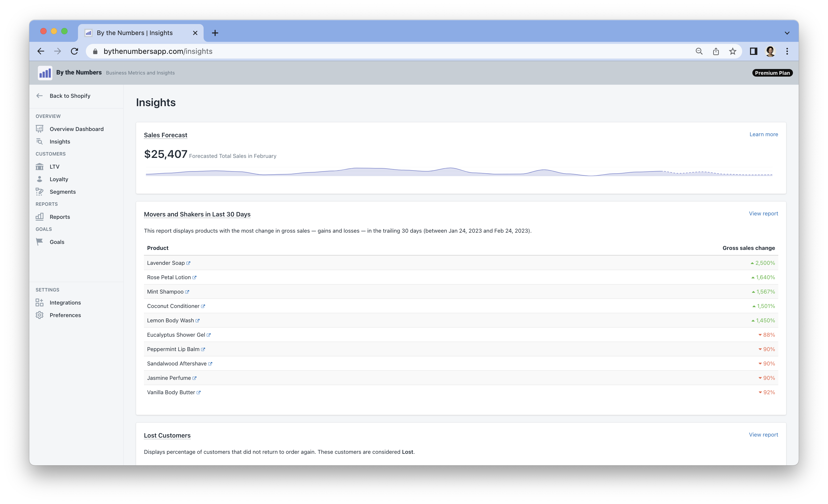Open Chrome's three-dot menu
This screenshot has height=504, width=828.
[787, 51]
